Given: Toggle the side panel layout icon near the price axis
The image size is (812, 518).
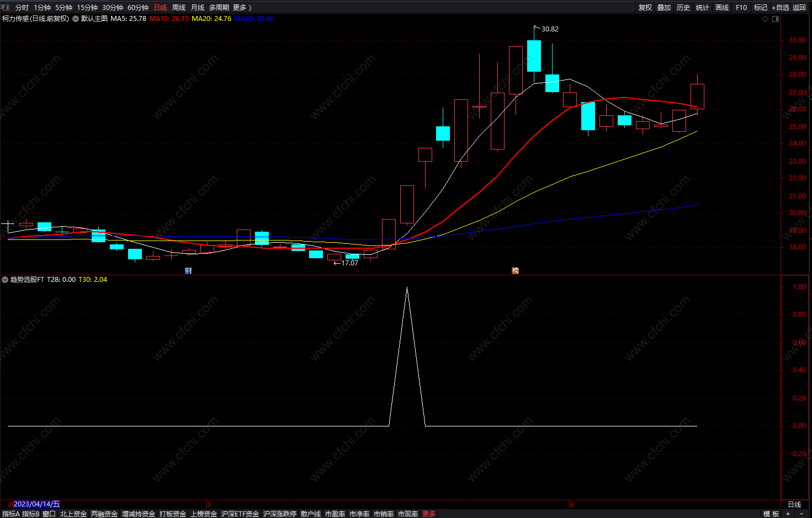Looking at the screenshot, I should click(x=776, y=19).
